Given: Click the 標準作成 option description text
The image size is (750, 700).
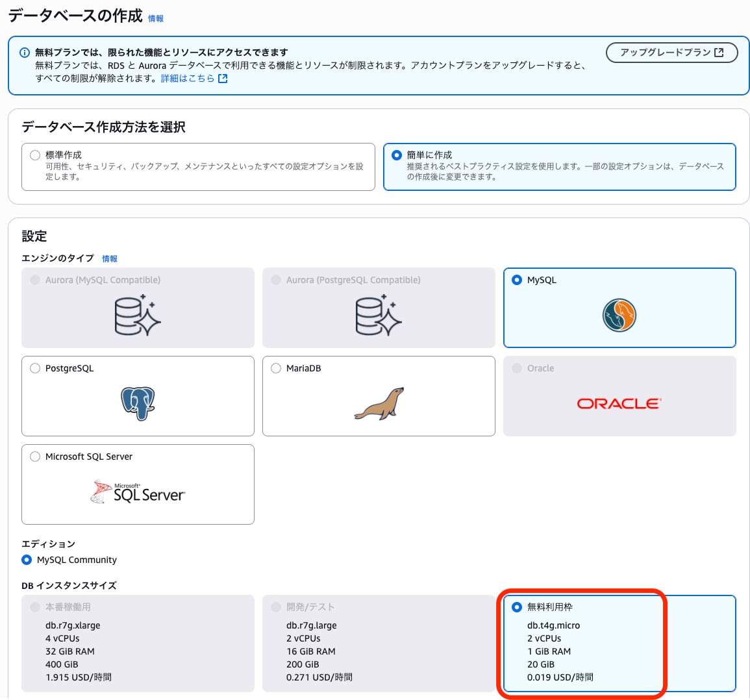Looking at the screenshot, I should pyautogui.click(x=205, y=171).
